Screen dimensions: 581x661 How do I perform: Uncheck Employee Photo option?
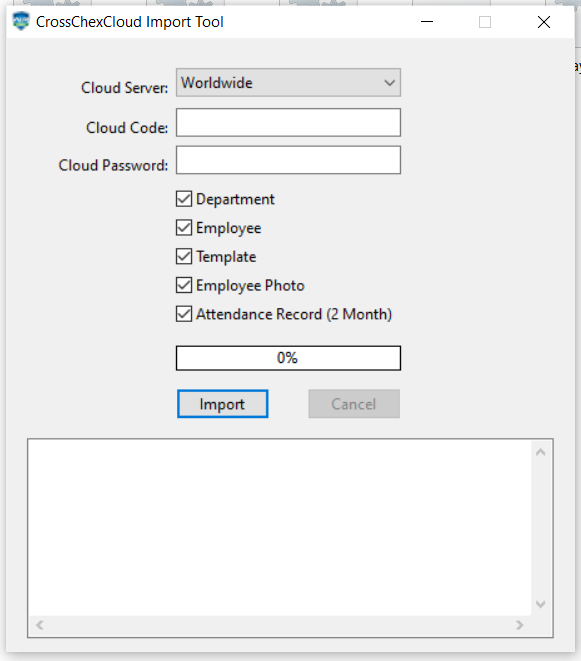pyautogui.click(x=184, y=285)
